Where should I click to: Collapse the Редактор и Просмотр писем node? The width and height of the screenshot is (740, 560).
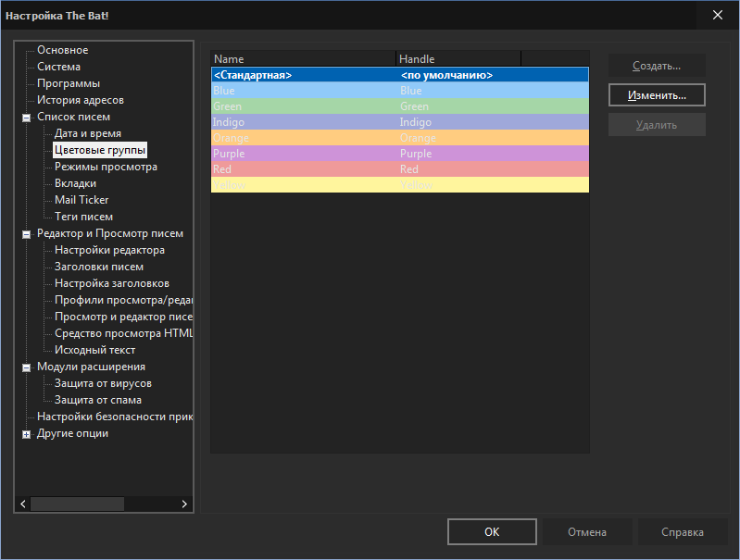click(27, 234)
